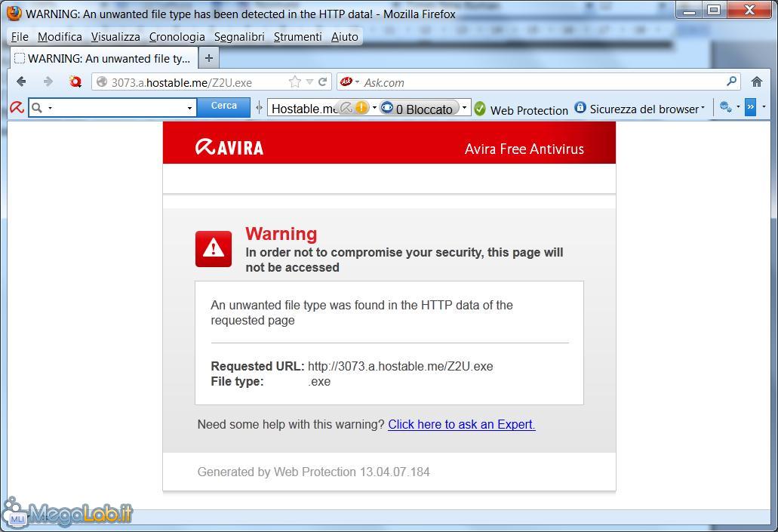Click the 0 Bloccato tracker eye
The image size is (778, 532).
point(387,108)
